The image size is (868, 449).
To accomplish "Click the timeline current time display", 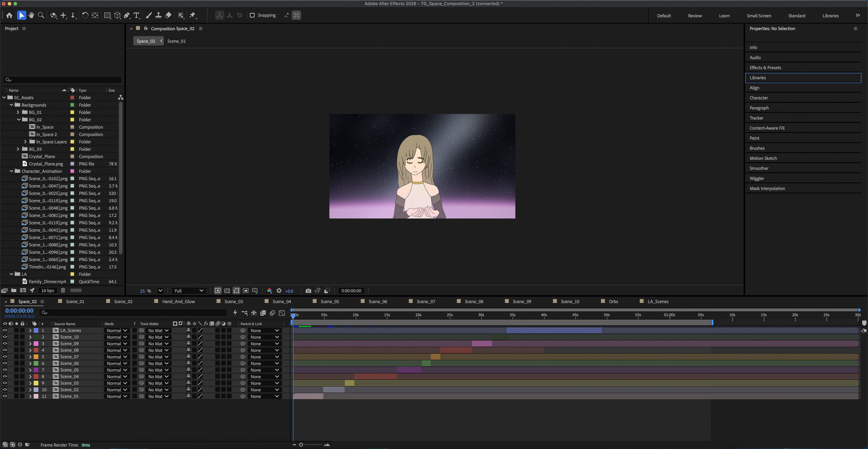I will coord(19,311).
